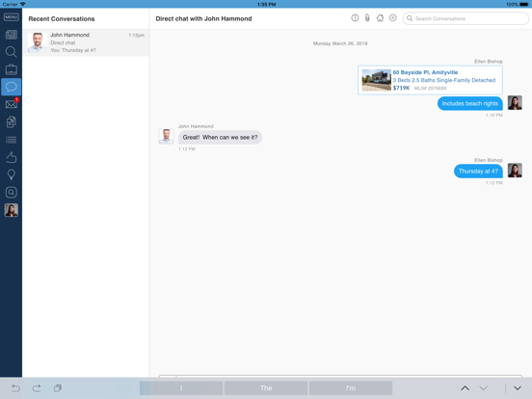The image size is (532, 399).
Task: Click the paperclip attachment icon
Action: [367, 18]
